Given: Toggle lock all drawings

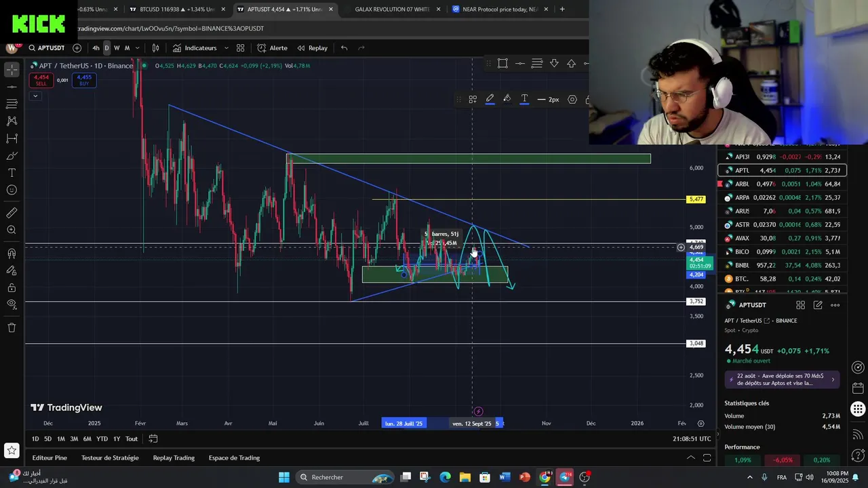Looking at the screenshot, I should click(x=12, y=287).
